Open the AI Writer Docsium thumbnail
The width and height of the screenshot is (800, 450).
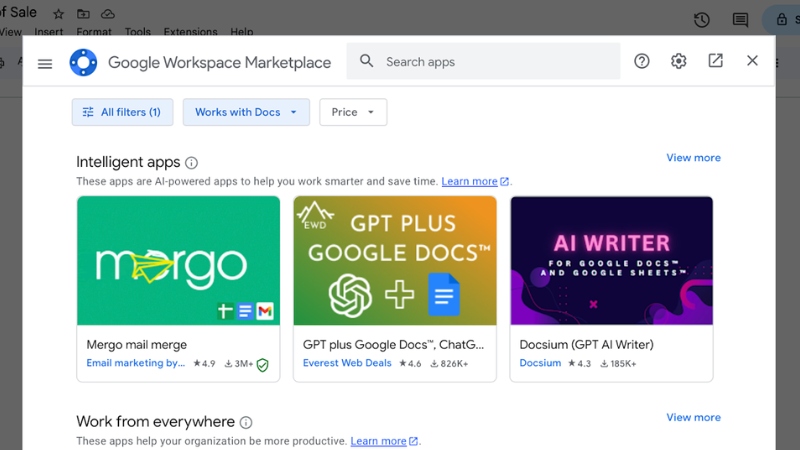coord(611,261)
